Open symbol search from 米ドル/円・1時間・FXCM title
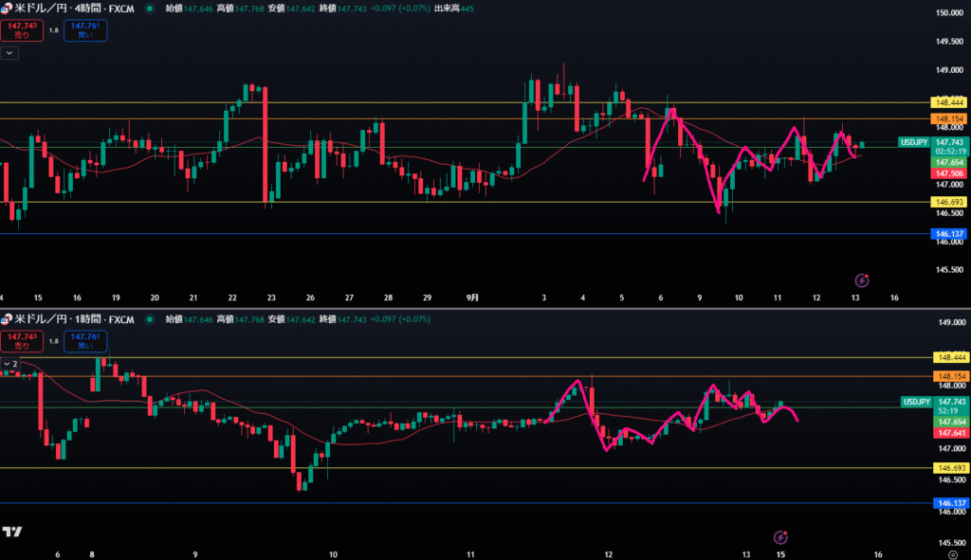This screenshot has width=971, height=560. [x=74, y=319]
